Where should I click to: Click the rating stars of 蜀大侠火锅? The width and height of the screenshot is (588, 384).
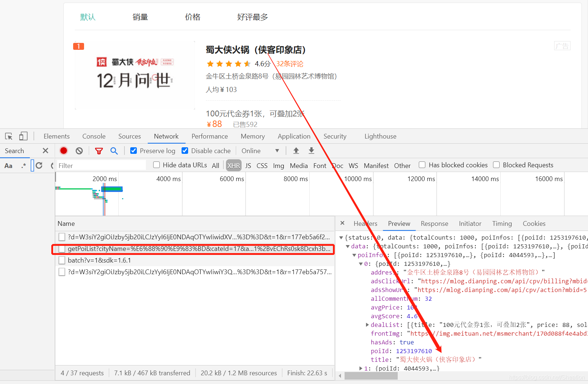pyautogui.click(x=229, y=64)
